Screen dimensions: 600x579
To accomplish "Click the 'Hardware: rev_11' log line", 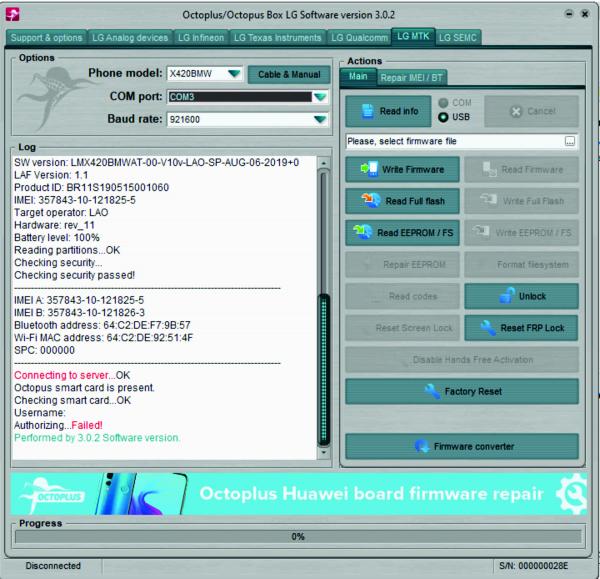I will pyautogui.click(x=54, y=225).
